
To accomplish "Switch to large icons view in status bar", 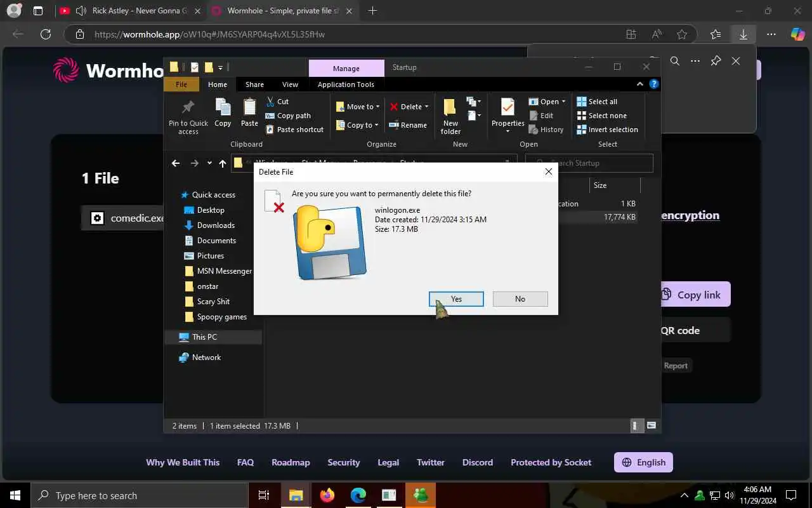I will click(651, 425).
